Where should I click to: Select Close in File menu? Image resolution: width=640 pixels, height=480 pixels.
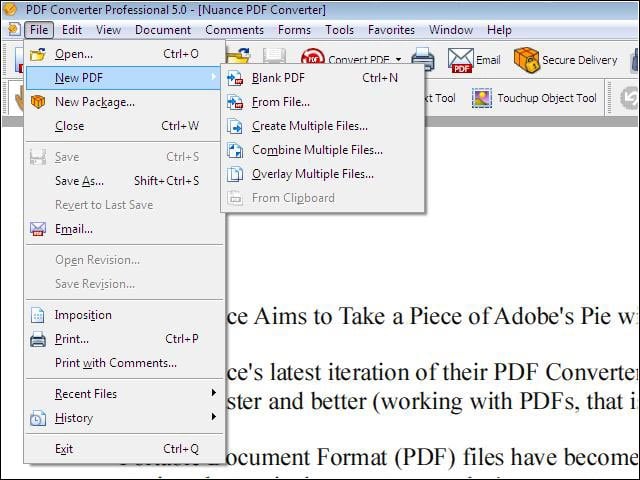click(125, 126)
